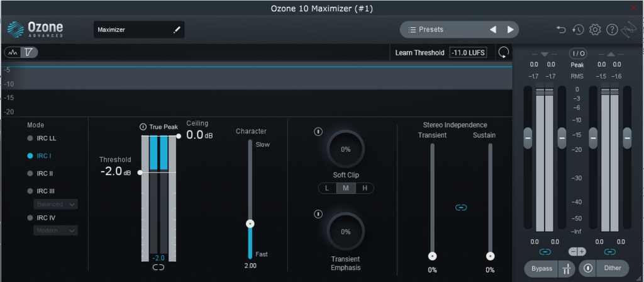Select IRC IV mode
Image resolution: width=644 pixels, height=282 pixels.
tap(41, 218)
